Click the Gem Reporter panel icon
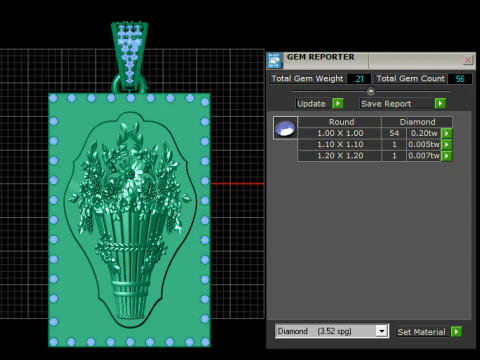Image resolution: width=480 pixels, height=360 pixels. coord(275,60)
